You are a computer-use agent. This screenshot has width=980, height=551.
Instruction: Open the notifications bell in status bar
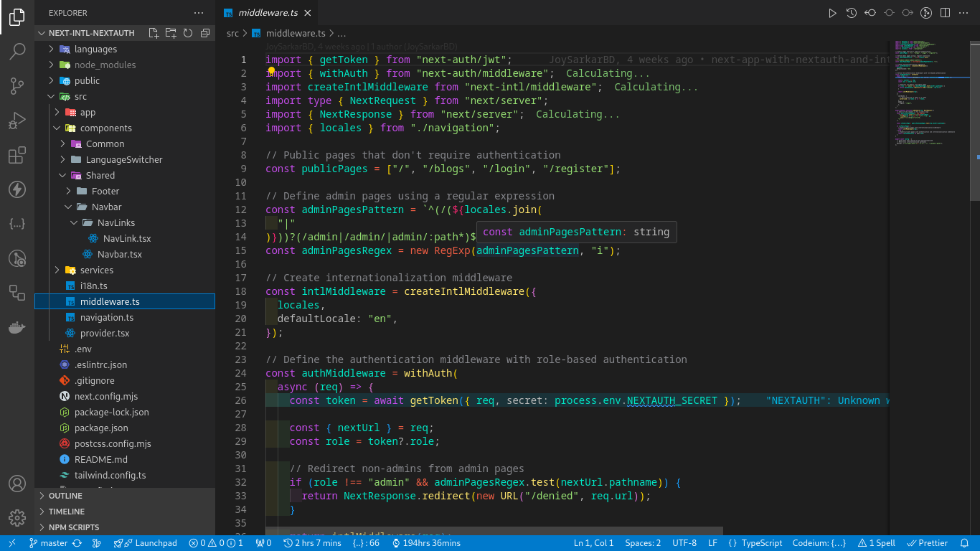[965, 543]
